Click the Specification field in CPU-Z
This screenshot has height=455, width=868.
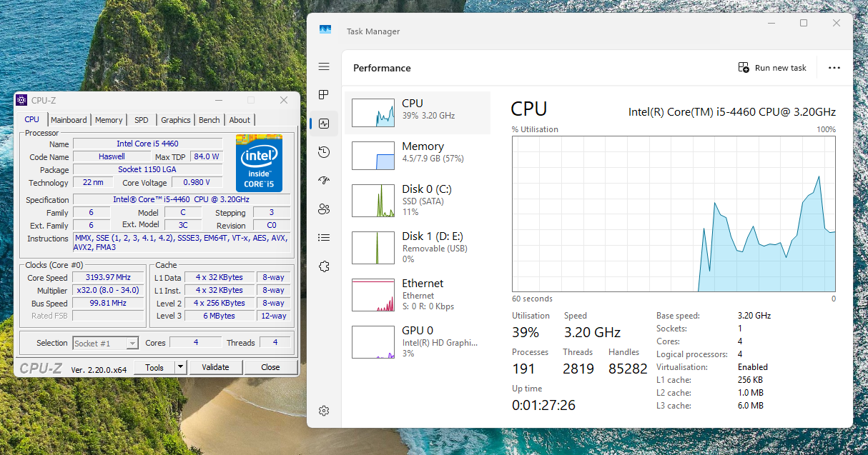pyautogui.click(x=182, y=199)
